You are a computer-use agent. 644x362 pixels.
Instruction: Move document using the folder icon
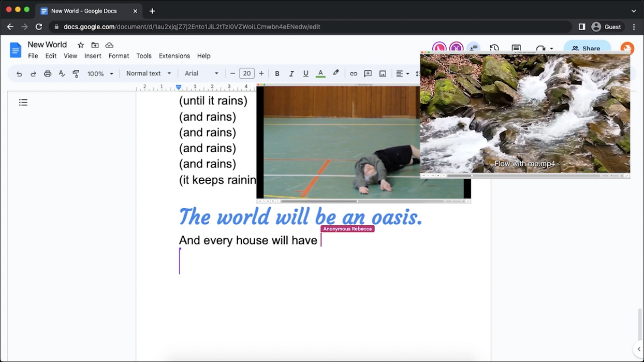pyautogui.click(x=95, y=45)
